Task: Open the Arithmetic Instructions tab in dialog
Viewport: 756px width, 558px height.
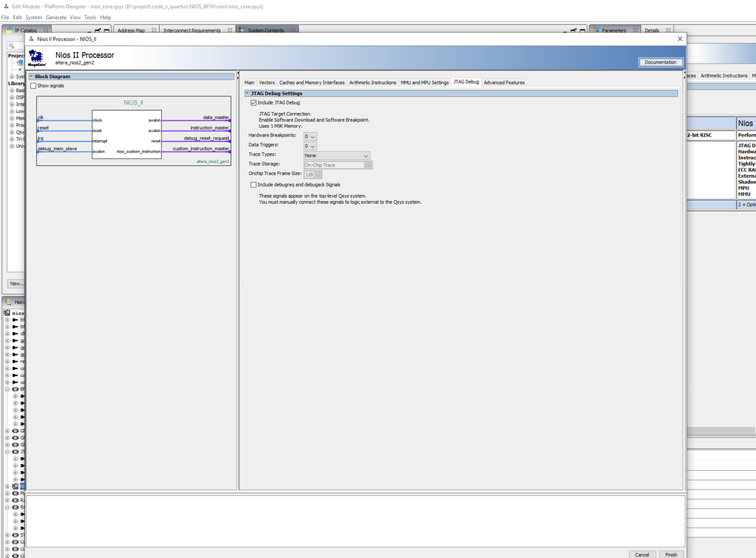Action: pyautogui.click(x=373, y=83)
